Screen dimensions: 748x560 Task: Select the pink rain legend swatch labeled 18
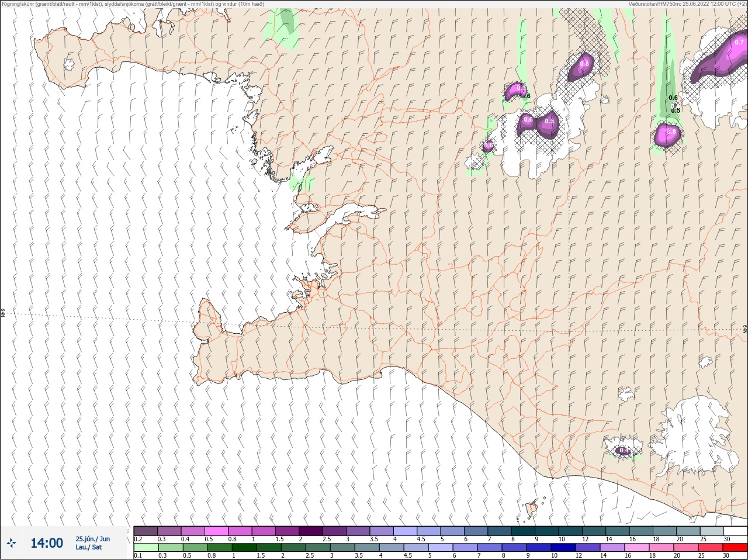[x=661, y=548]
